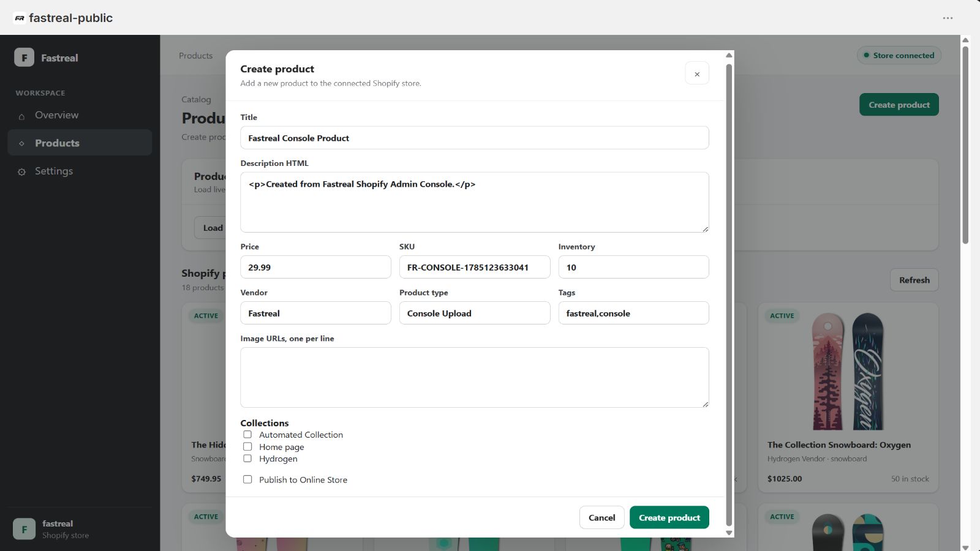Click the Vendor input field
The width and height of the screenshot is (980, 551).
pyautogui.click(x=315, y=313)
